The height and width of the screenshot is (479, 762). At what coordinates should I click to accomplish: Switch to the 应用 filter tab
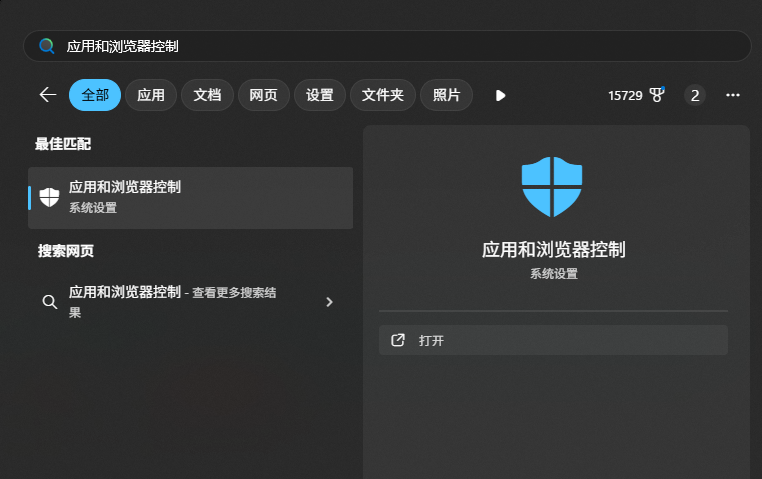click(x=151, y=95)
